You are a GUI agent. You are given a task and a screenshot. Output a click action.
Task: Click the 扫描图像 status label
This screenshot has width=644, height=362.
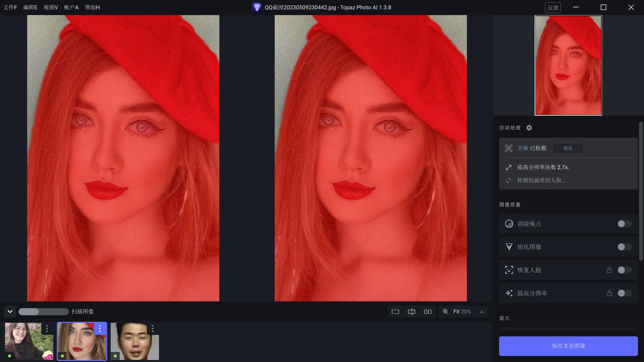click(83, 312)
